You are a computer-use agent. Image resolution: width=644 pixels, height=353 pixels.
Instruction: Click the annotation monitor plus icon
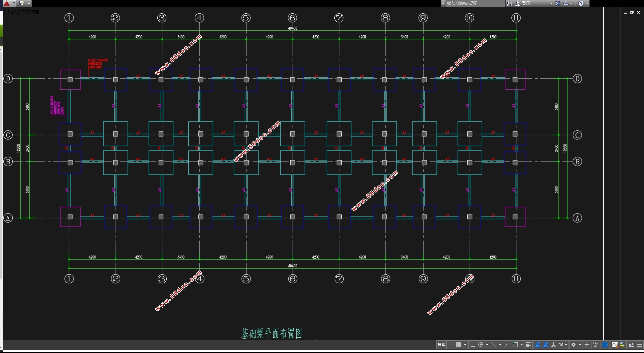point(587,345)
